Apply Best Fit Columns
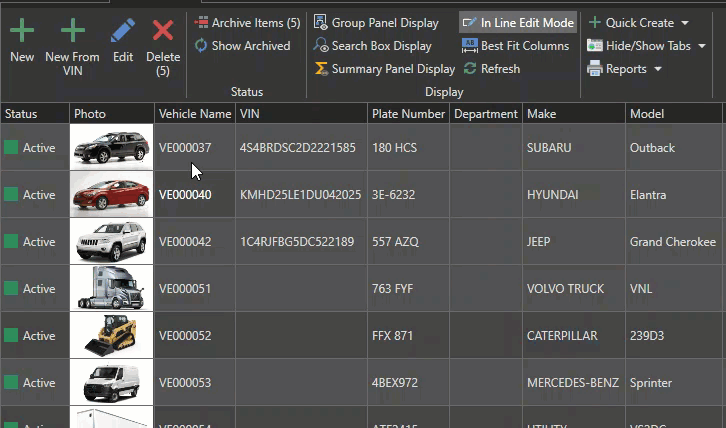This screenshot has width=726, height=428. click(x=515, y=46)
